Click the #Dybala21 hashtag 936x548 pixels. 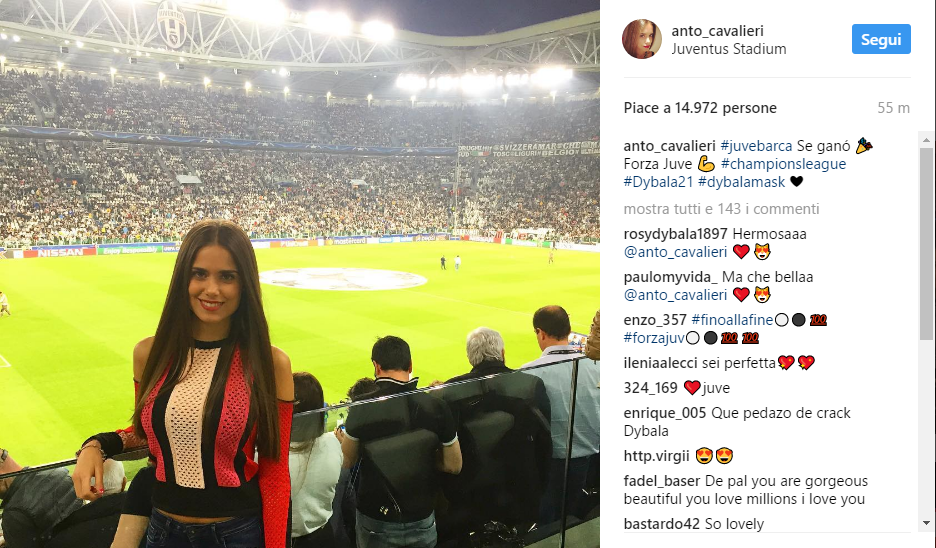point(658,182)
